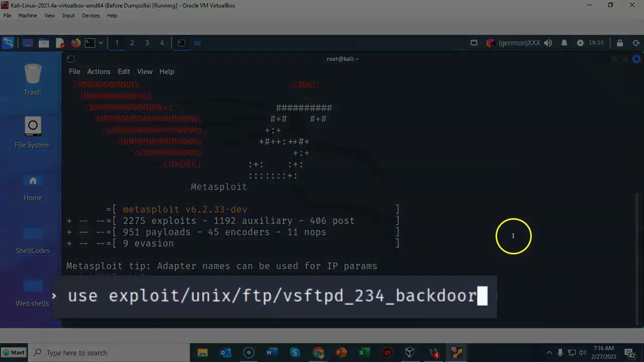Click the Kali log out icon
Screen dimensions: 644x362
(x=636, y=43)
